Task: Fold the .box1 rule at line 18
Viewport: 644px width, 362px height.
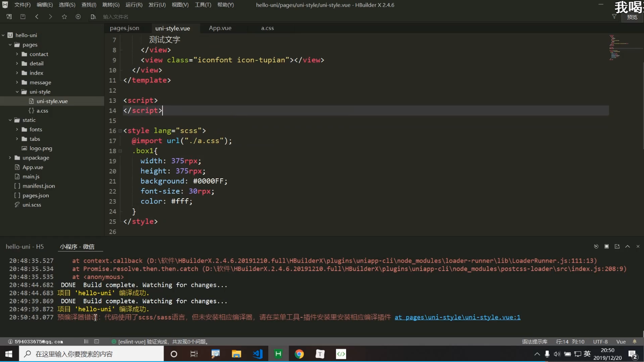Action: [120, 151]
